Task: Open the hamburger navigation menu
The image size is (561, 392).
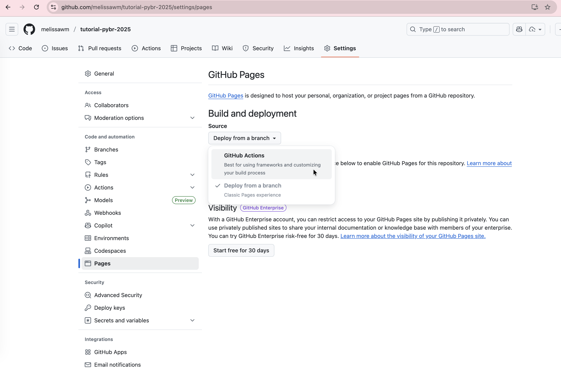Action: pyautogui.click(x=12, y=29)
